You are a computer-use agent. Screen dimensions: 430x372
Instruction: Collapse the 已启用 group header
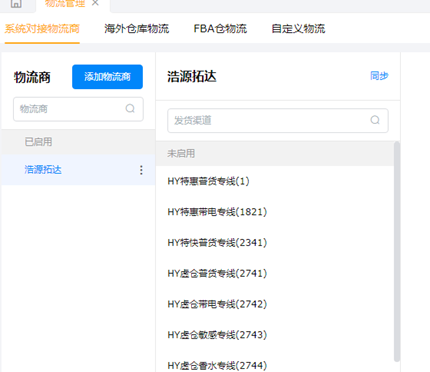click(78, 142)
